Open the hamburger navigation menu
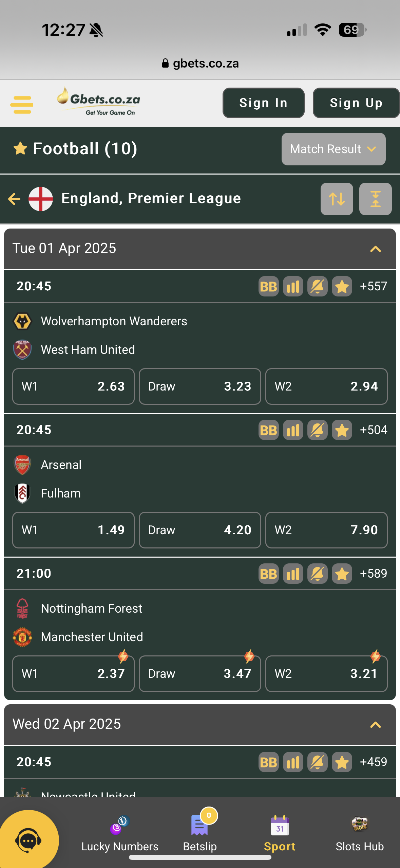 [22, 104]
